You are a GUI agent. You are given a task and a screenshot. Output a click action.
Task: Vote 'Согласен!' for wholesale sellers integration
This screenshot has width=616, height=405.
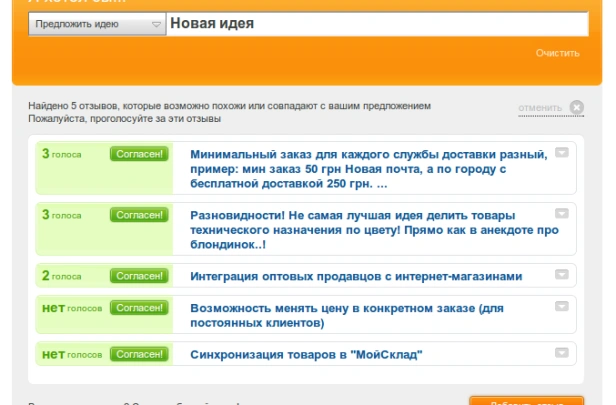click(x=139, y=276)
